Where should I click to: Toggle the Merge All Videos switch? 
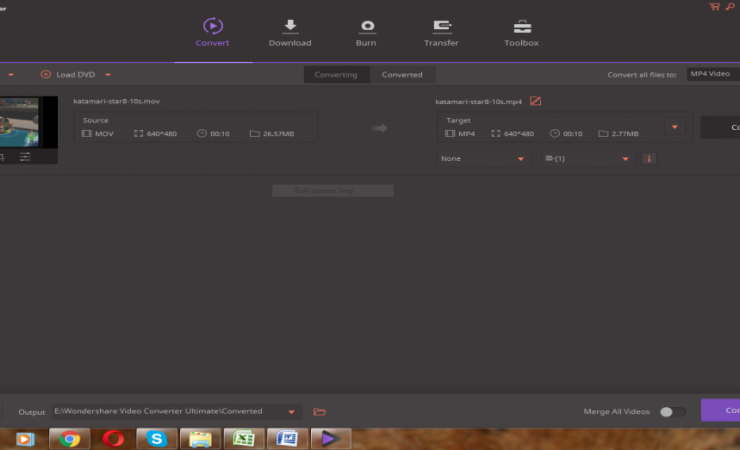click(x=673, y=412)
